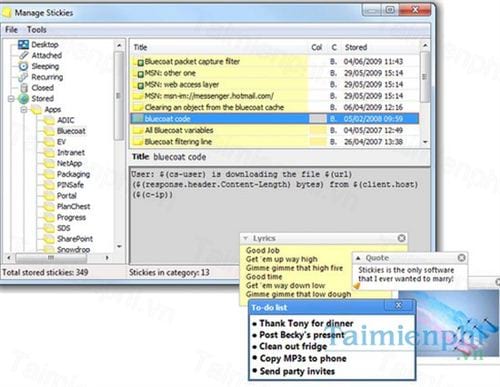
Task: Click the Stored globe icon
Action: [24, 99]
